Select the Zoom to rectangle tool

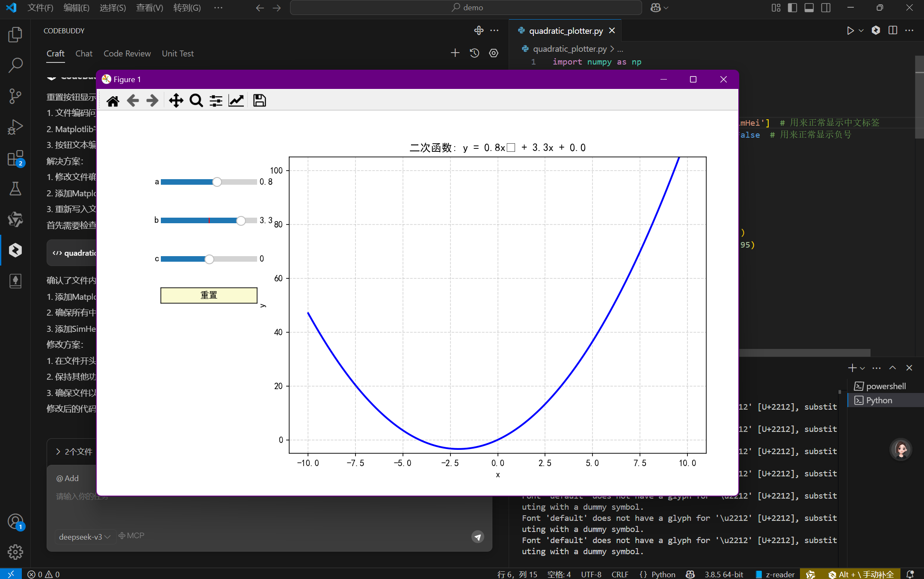coord(196,101)
